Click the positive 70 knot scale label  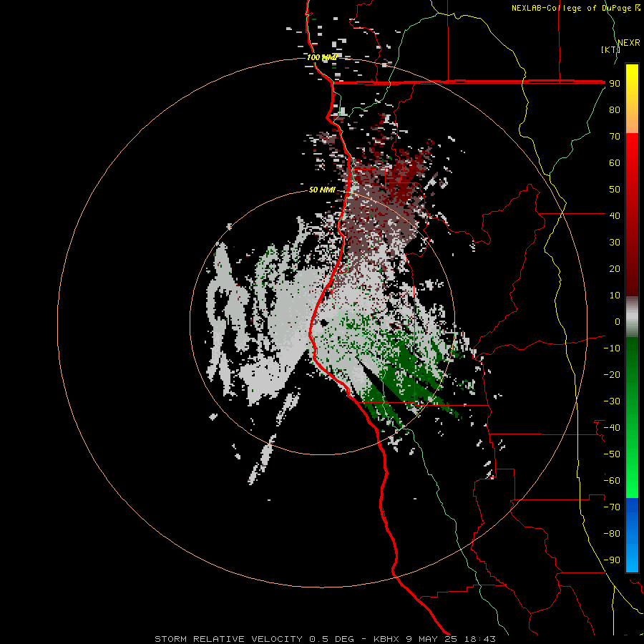pyautogui.click(x=615, y=137)
